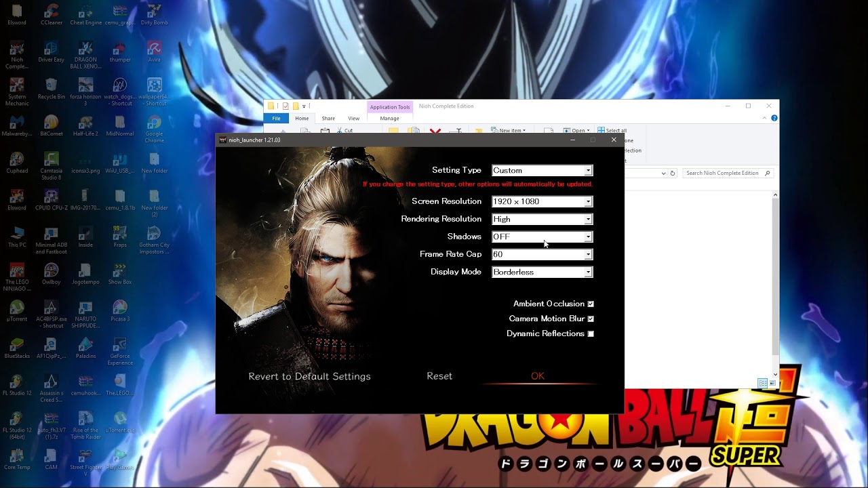Viewport: 868px width, 488px height.
Task: Select CCleaner desktop icon
Action: click(52, 14)
